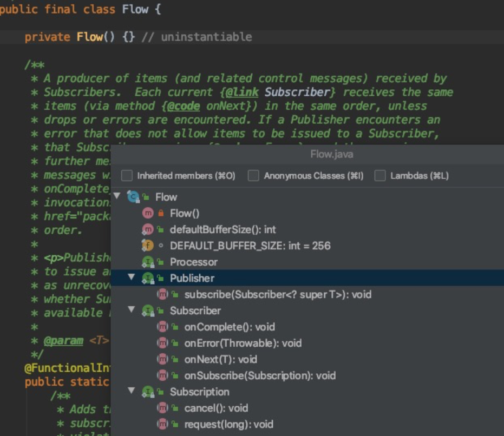
Task: Select onNext(T): void entry
Action: [x=220, y=359]
